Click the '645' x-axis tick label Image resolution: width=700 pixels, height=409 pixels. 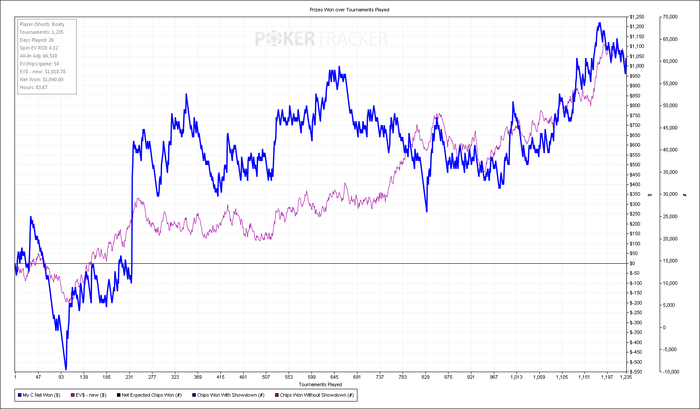[334, 377]
